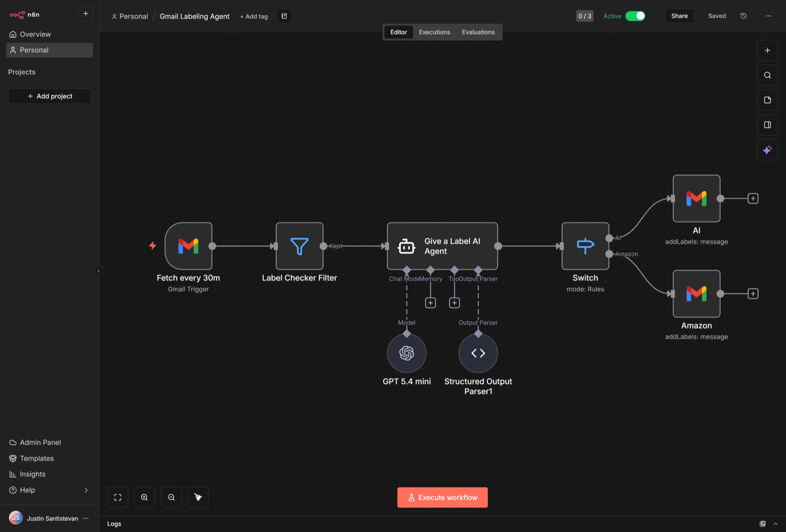The image size is (786, 532).
Task: Click Add tag
Action: [x=254, y=16]
